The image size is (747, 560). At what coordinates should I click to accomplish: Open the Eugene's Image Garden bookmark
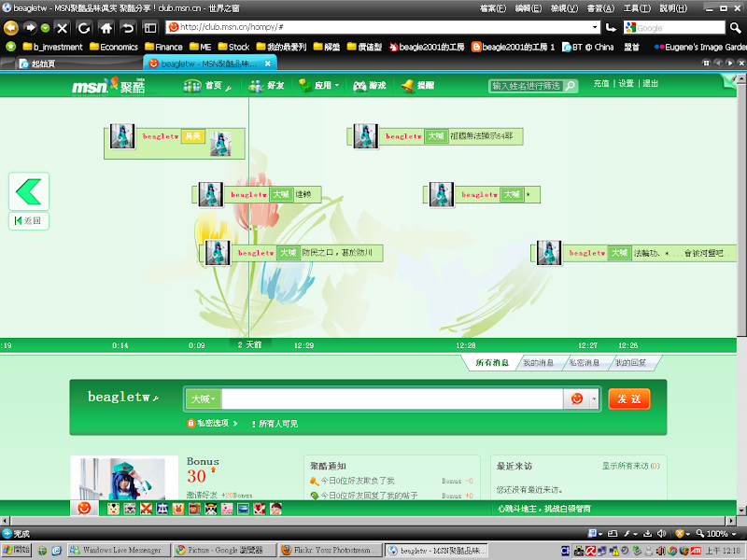700,47
